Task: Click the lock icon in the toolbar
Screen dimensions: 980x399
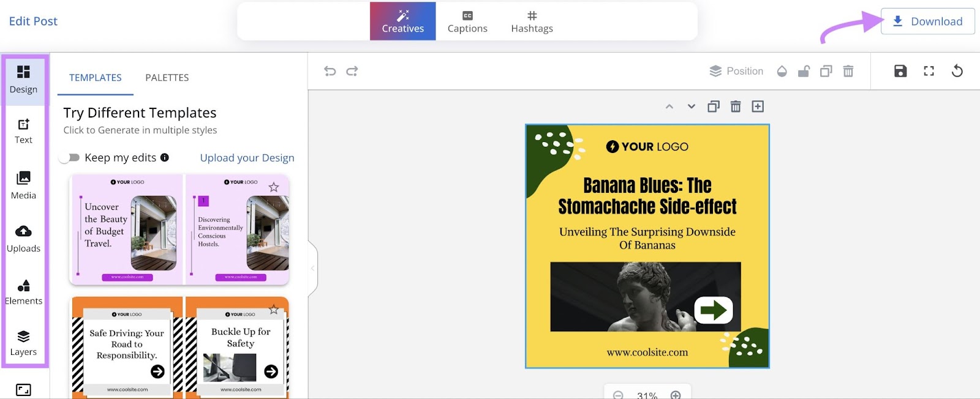Action: (804, 71)
